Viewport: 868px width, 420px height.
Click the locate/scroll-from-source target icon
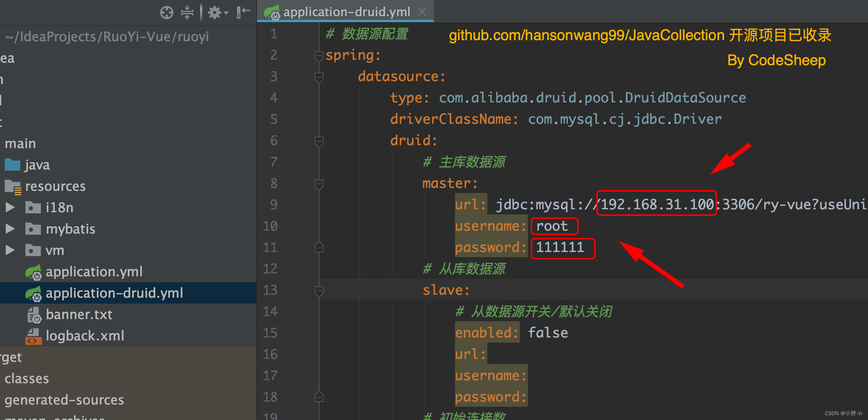[x=167, y=12]
